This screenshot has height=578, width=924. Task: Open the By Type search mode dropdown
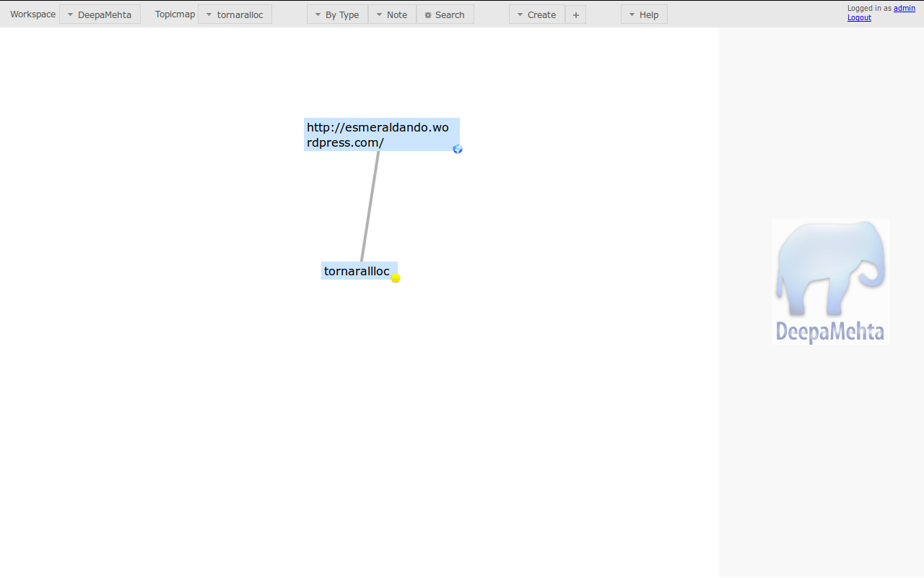click(337, 14)
